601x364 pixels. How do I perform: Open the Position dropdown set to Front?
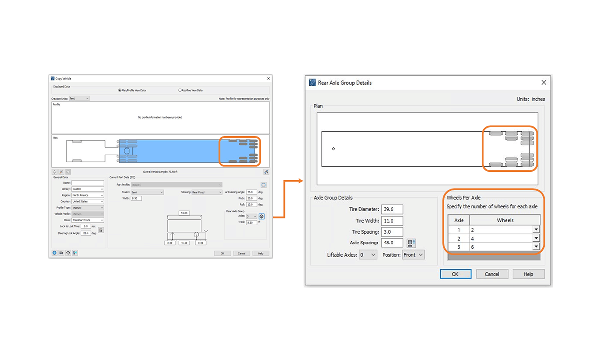click(x=413, y=255)
